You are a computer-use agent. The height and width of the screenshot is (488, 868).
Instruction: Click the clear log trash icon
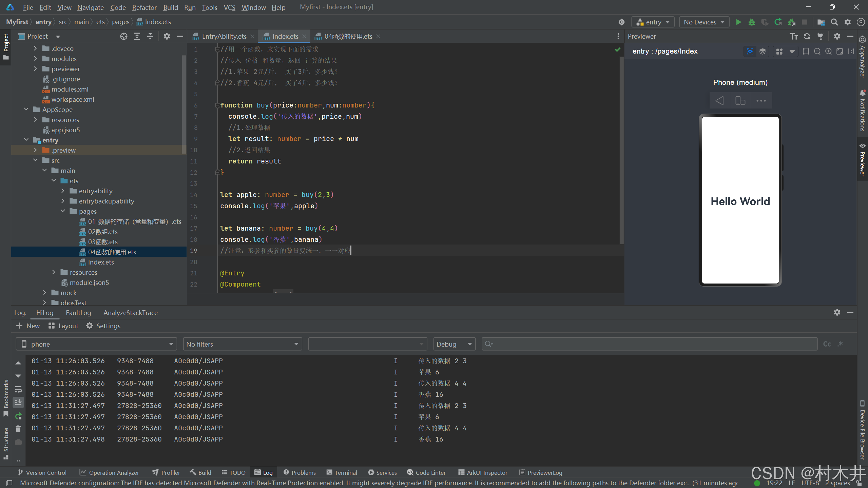18,429
